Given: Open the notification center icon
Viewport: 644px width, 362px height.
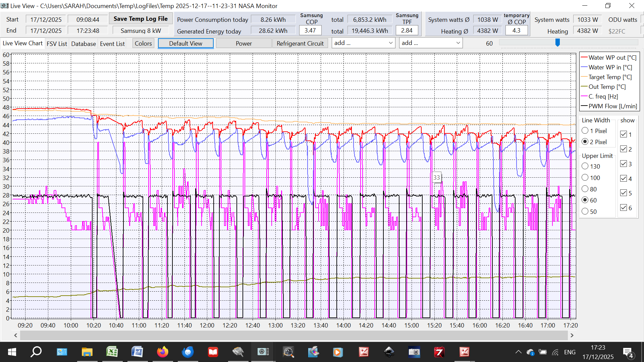Looking at the screenshot, I should pos(628,352).
